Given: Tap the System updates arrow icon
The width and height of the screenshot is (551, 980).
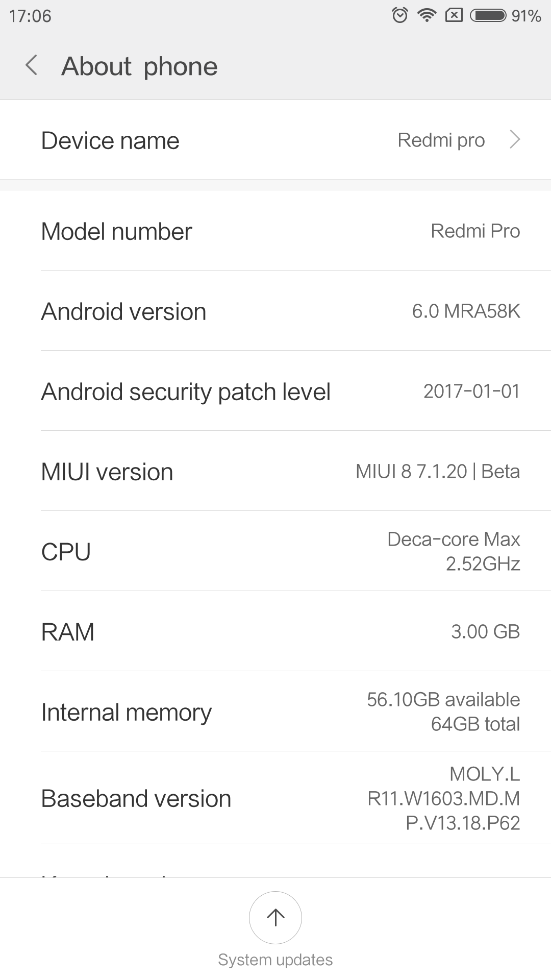Looking at the screenshot, I should [x=275, y=917].
